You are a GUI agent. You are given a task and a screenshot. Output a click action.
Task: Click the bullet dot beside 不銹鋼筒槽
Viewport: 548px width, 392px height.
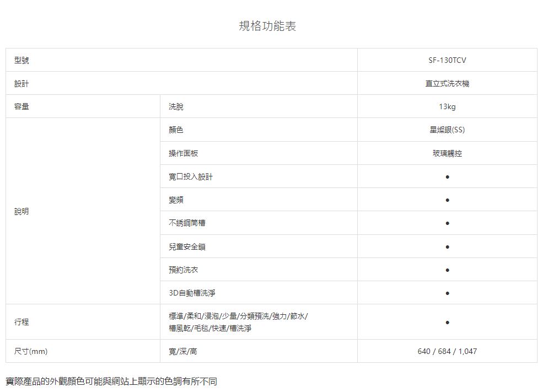click(x=447, y=224)
